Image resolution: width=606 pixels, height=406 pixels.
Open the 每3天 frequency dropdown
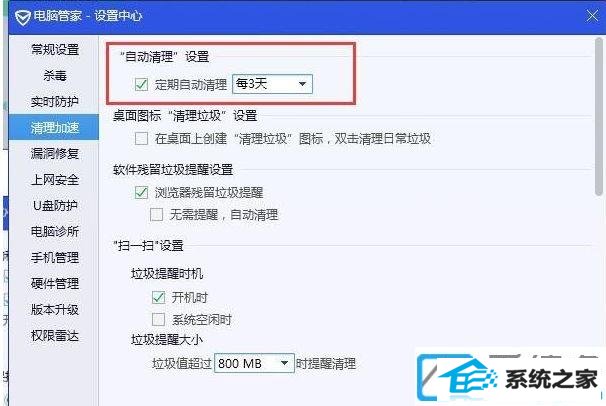tap(272, 83)
